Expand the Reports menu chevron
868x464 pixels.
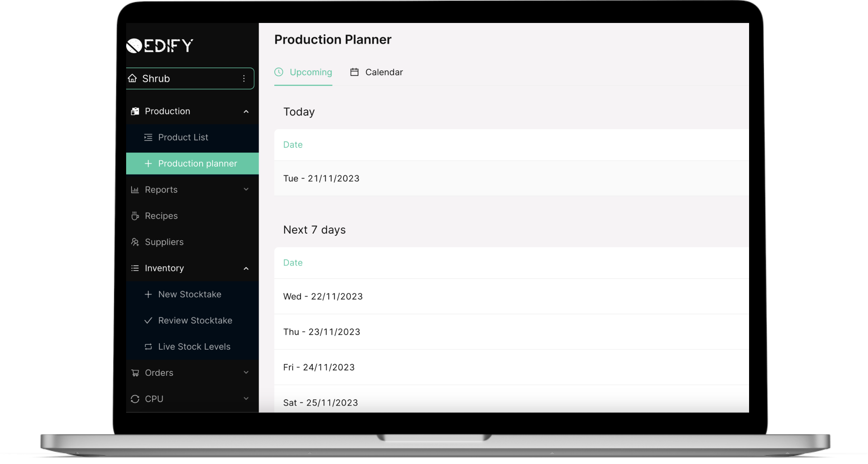pos(246,189)
